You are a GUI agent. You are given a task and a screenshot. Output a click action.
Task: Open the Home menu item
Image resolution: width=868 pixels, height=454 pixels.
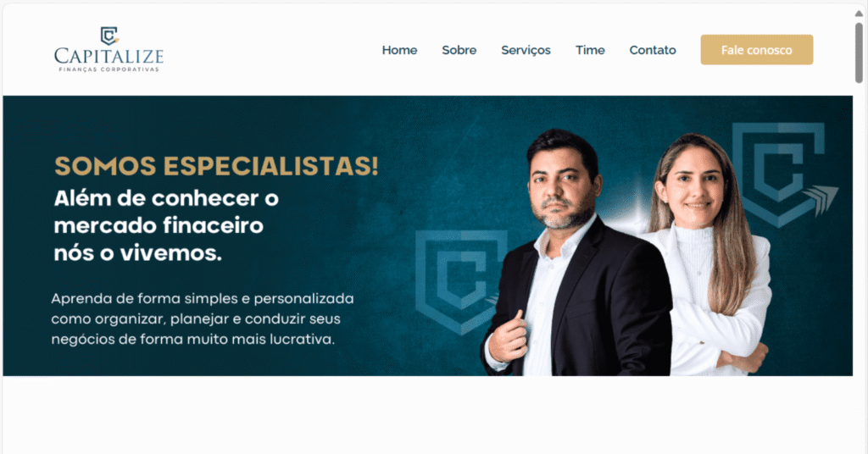[x=400, y=50]
